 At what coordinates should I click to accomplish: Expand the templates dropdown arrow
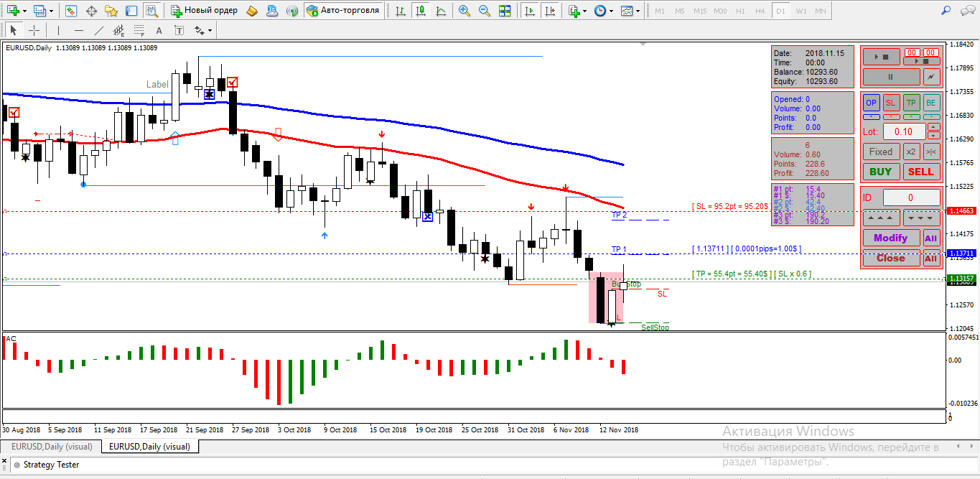tap(638, 11)
